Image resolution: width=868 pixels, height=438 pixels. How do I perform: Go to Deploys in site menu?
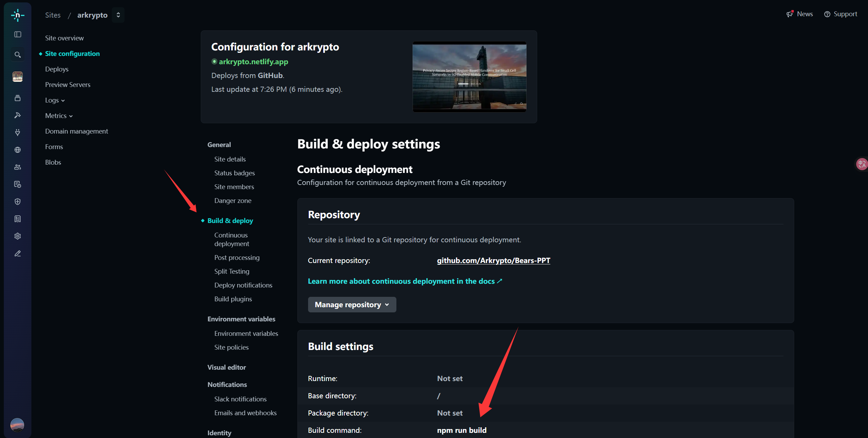coord(57,69)
